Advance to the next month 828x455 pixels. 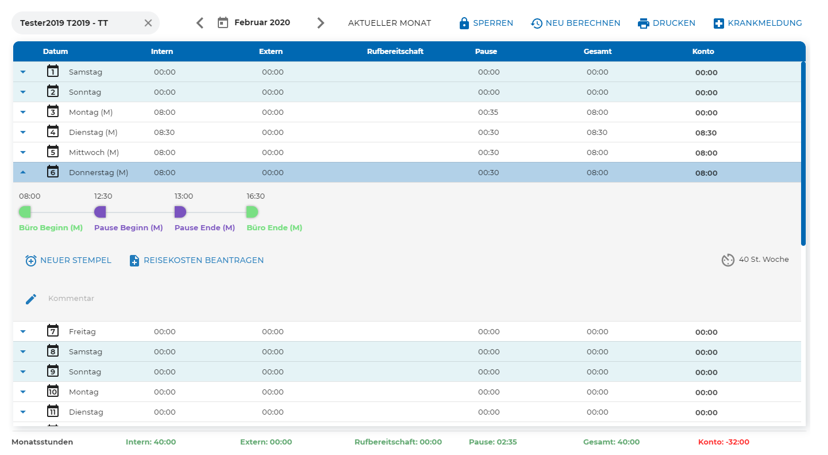click(x=320, y=23)
